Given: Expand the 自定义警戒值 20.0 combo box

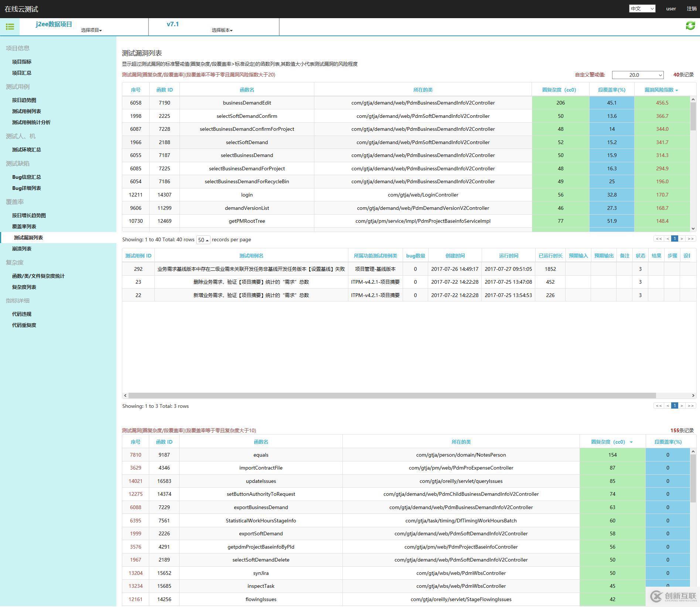Looking at the screenshot, I should (638, 75).
